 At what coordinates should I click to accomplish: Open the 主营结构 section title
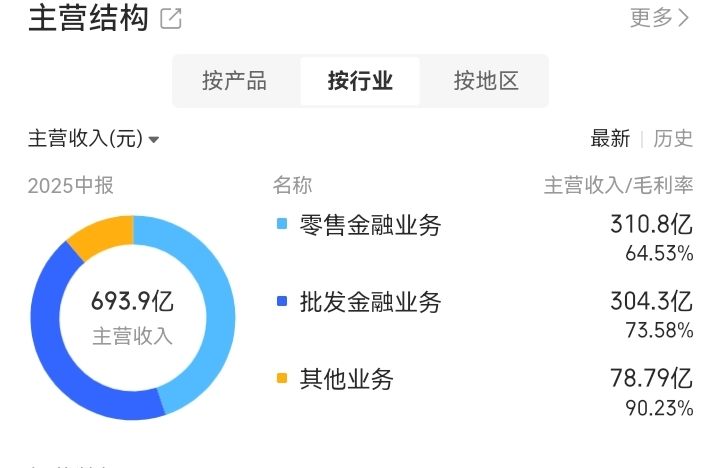[x=88, y=18]
